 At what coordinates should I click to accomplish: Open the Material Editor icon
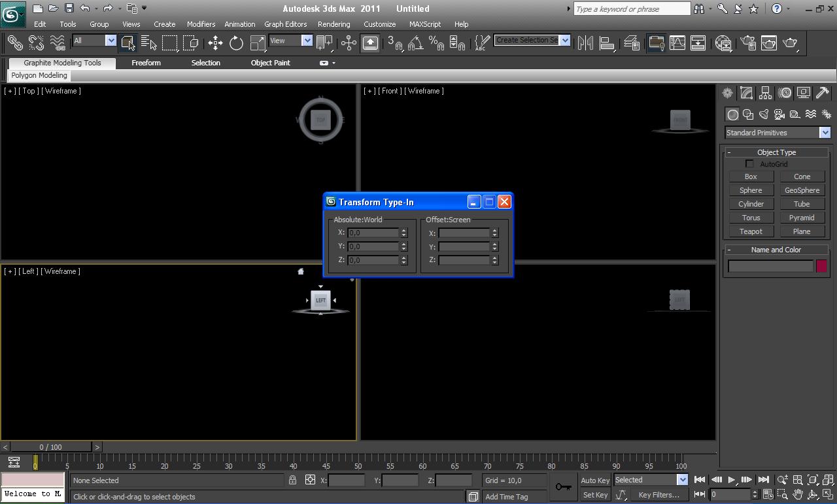723,43
